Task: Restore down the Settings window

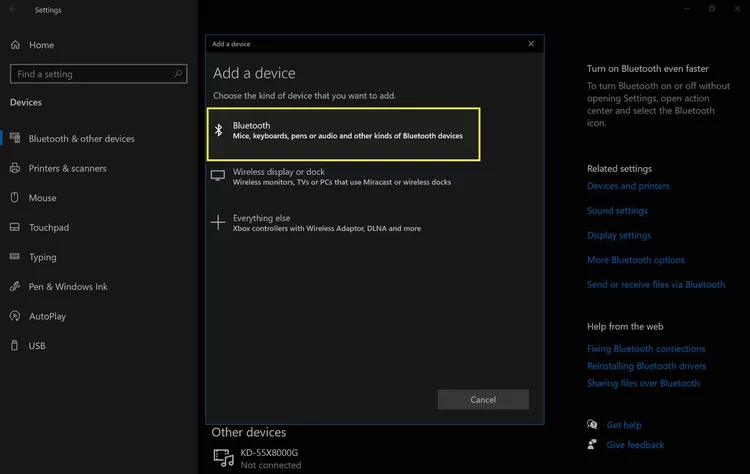Action: 712,9
